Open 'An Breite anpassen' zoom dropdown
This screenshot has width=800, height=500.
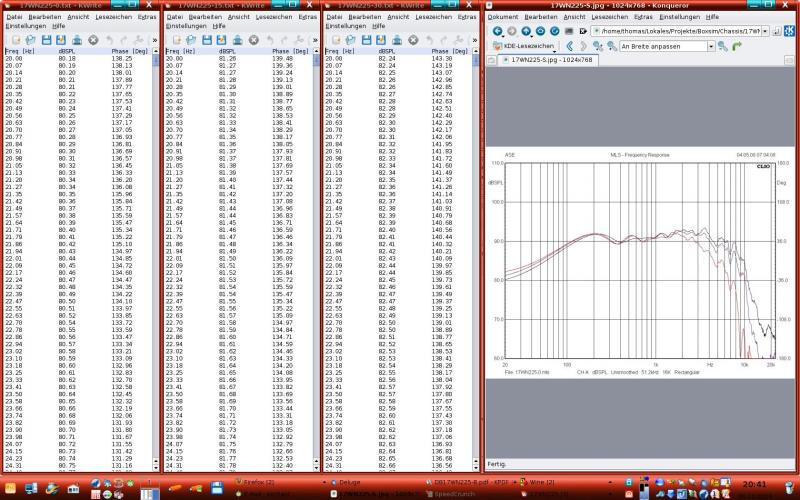point(711,46)
